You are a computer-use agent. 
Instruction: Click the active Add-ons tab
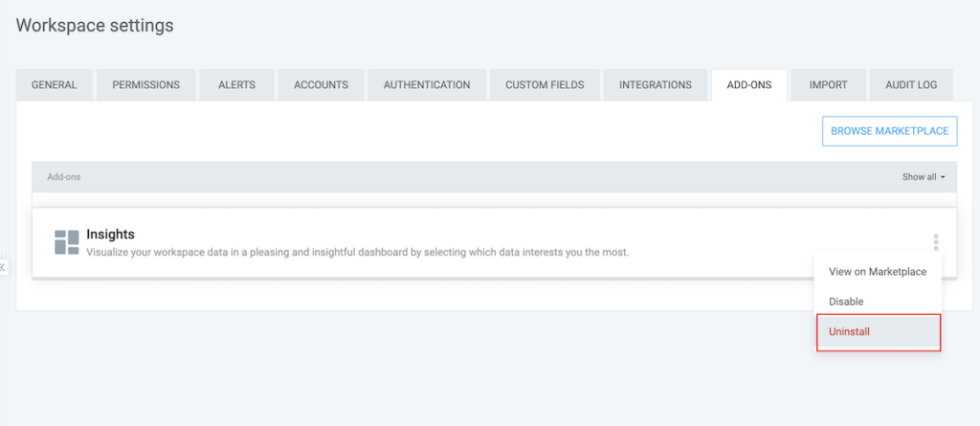748,85
